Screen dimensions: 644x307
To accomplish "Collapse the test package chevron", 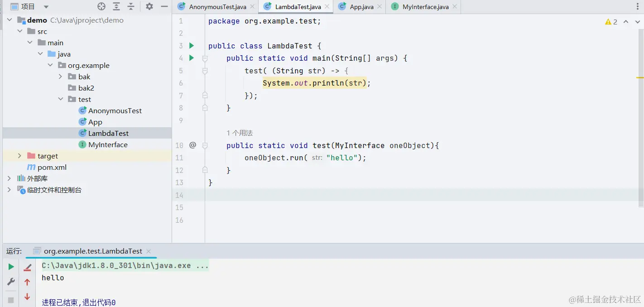I will pos(60,99).
